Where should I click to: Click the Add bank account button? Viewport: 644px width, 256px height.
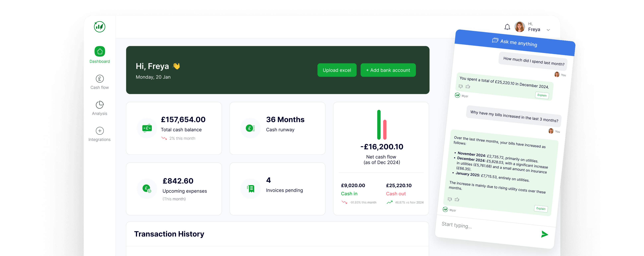388,70
